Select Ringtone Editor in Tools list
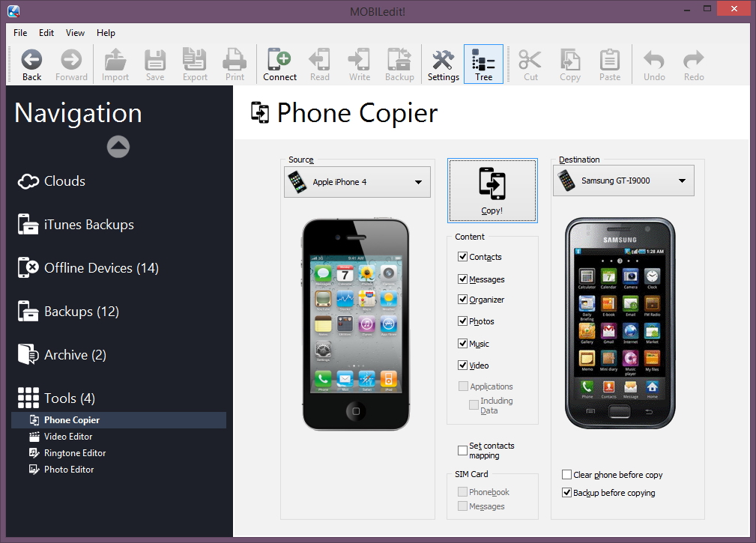This screenshot has height=543, width=756. click(75, 453)
